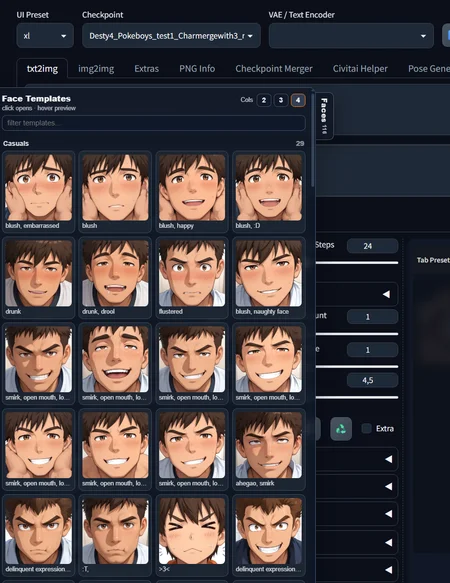Switch to the img2img tab

point(96,69)
